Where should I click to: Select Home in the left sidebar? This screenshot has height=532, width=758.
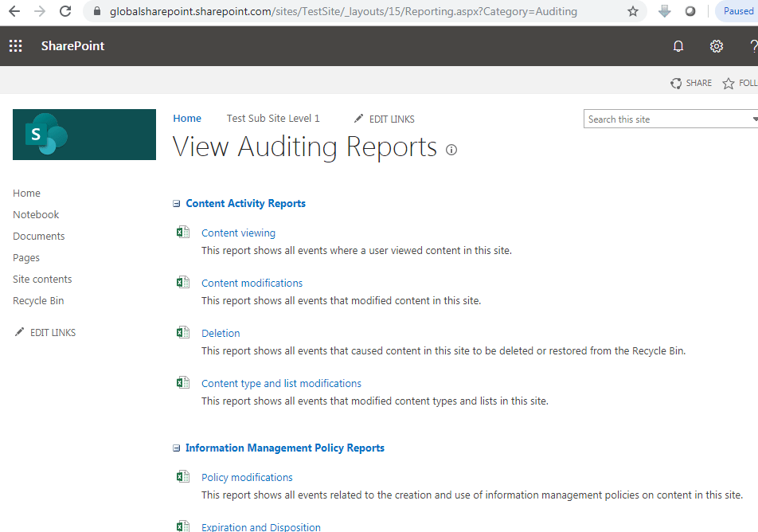[26, 193]
